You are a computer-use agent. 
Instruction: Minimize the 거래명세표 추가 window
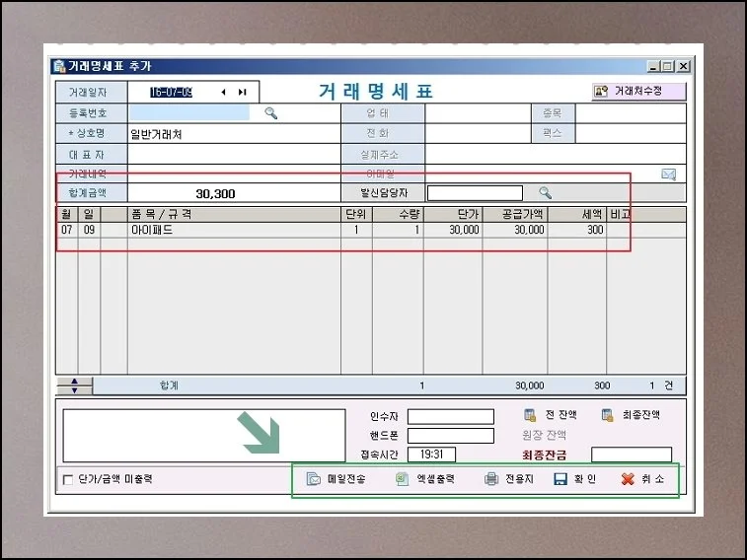(652, 66)
